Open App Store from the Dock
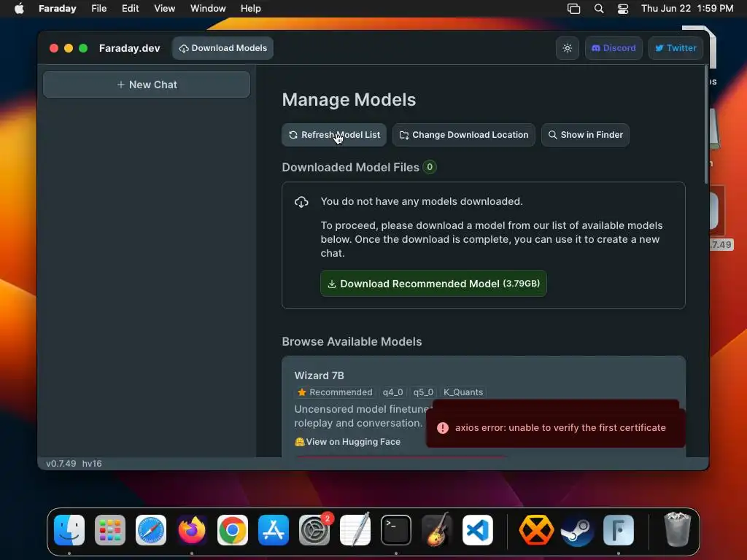This screenshot has height=560, width=747. pyautogui.click(x=274, y=530)
